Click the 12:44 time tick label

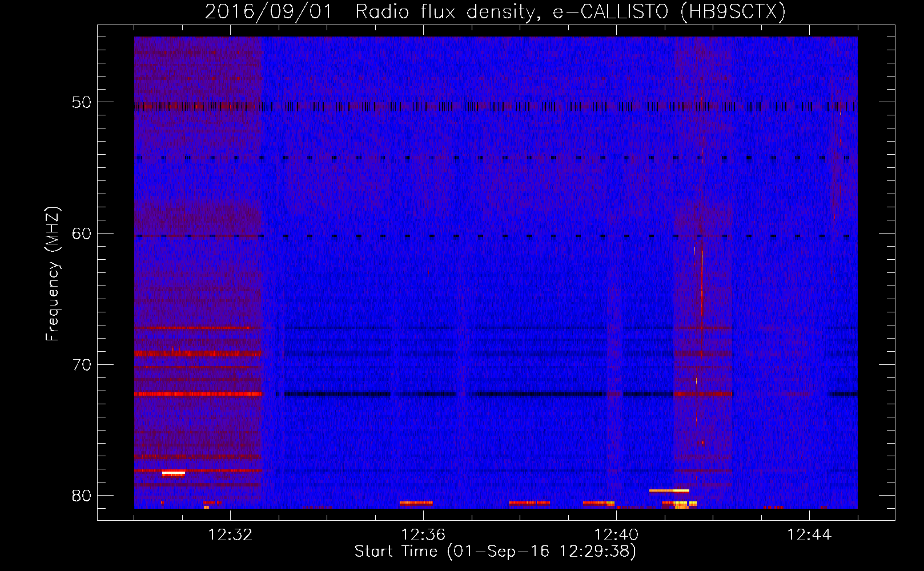(809, 535)
